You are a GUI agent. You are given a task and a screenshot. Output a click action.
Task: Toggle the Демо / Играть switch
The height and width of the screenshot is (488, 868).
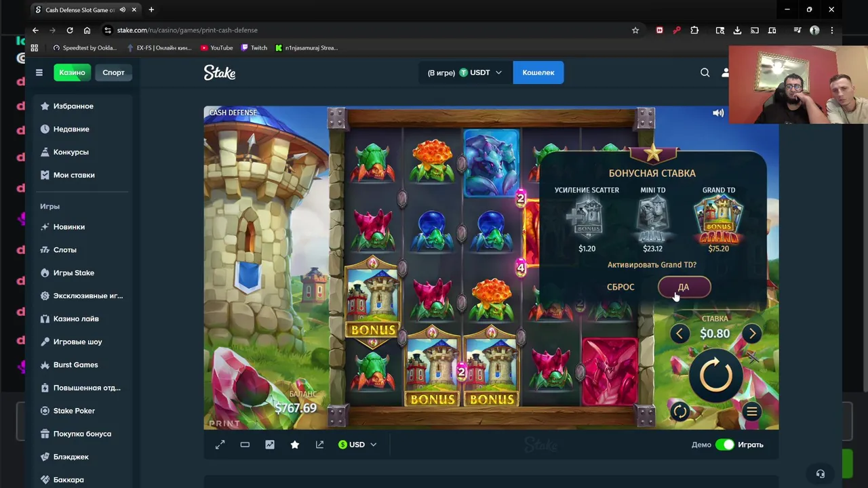coord(725,445)
